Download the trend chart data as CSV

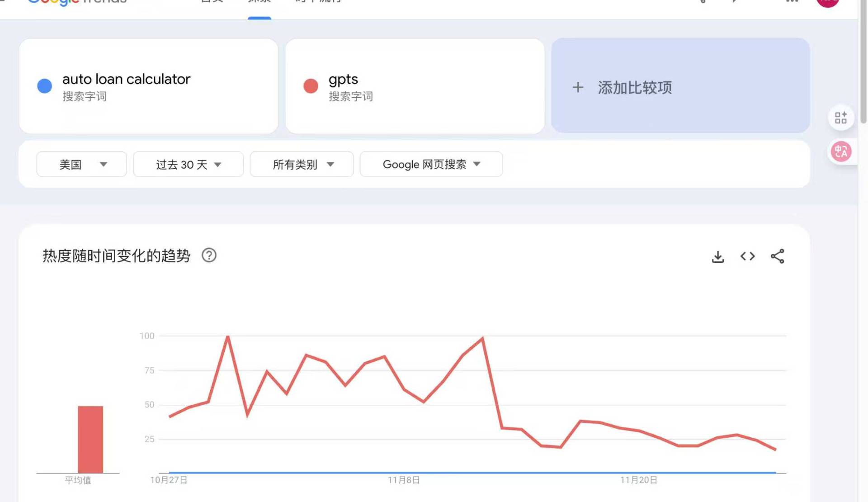pos(718,256)
